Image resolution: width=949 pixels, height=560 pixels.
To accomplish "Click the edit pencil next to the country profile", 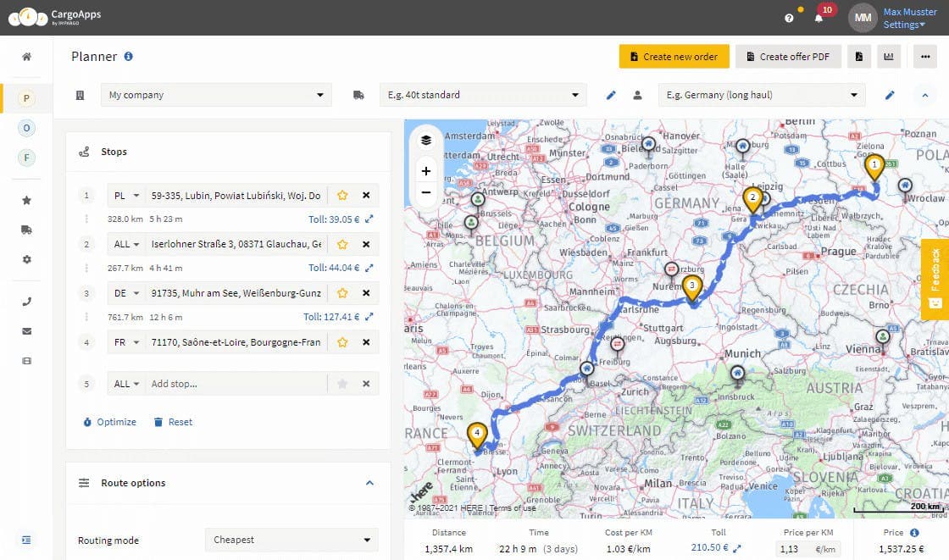I will tap(890, 95).
